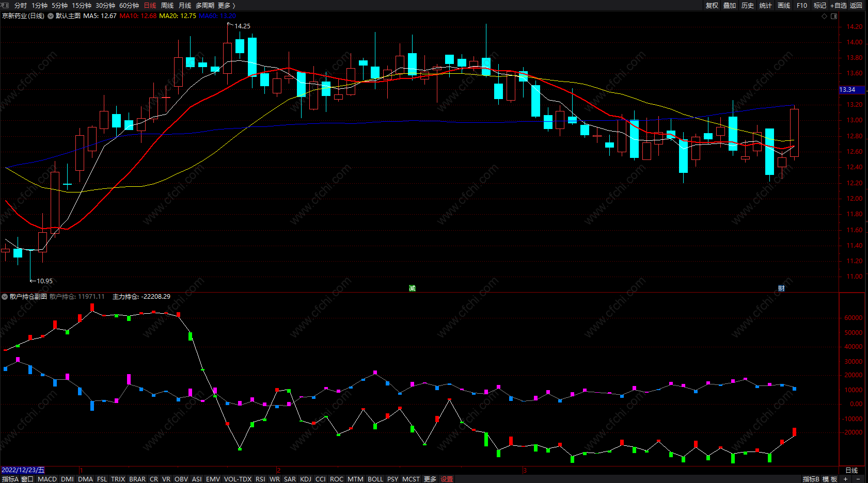Toggle the side panel icon above the price axis
Viewport: 868px width, 483px height.
point(834,16)
